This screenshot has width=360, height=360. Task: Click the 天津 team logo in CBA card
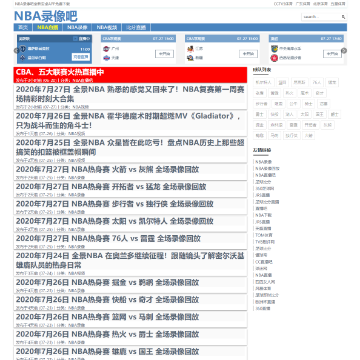(106, 58)
